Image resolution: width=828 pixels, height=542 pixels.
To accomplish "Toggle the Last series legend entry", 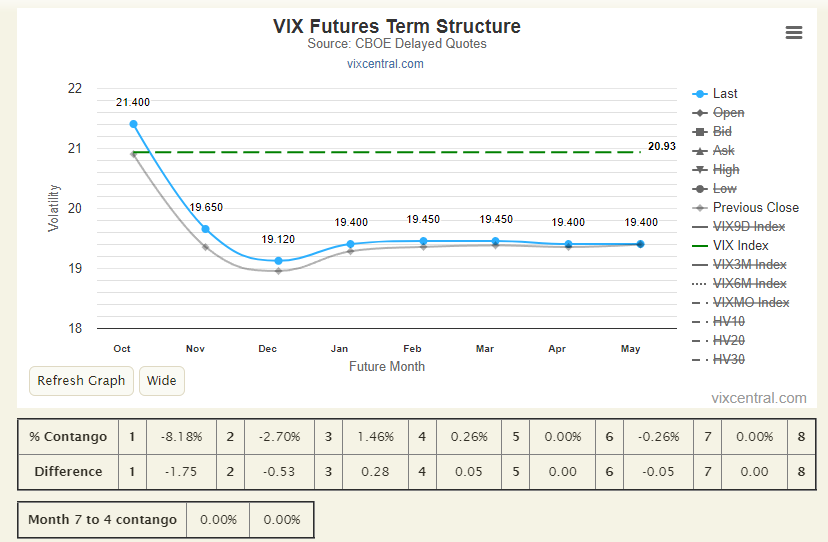I will pyautogui.click(x=724, y=94).
